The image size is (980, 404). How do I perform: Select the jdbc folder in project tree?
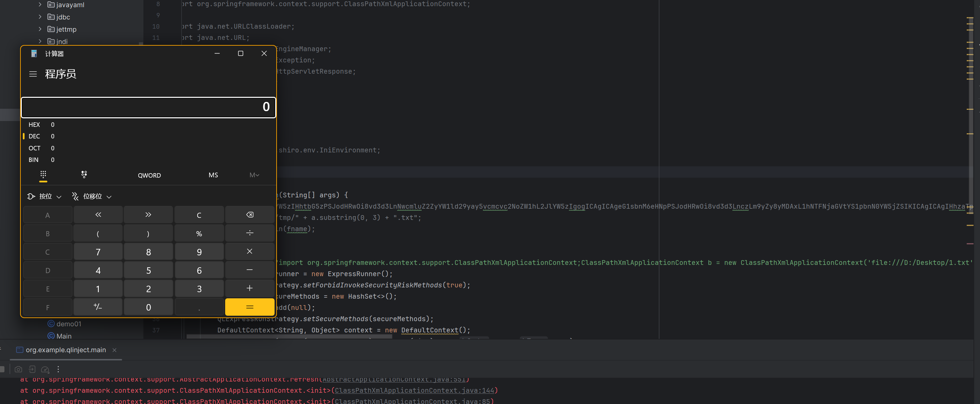pos(59,17)
